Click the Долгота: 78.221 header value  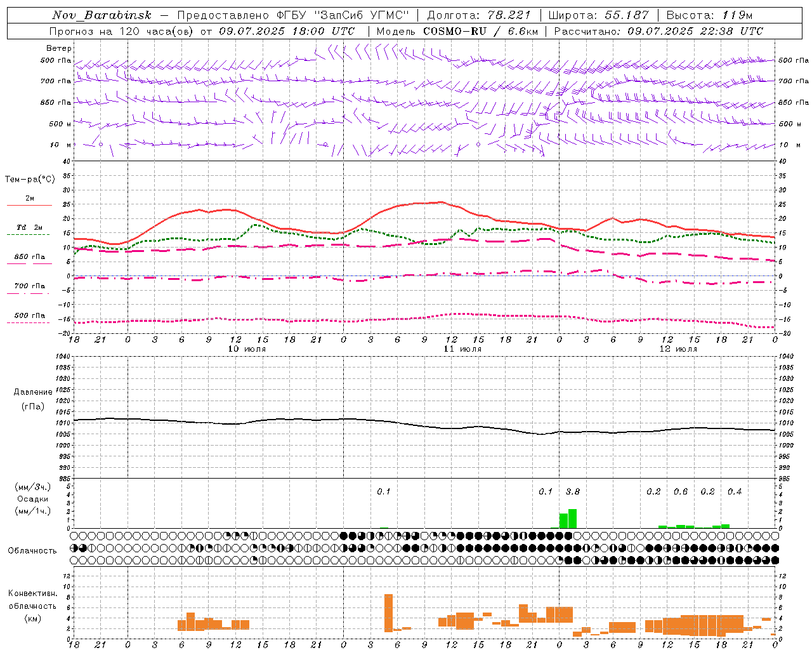point(479,15)
